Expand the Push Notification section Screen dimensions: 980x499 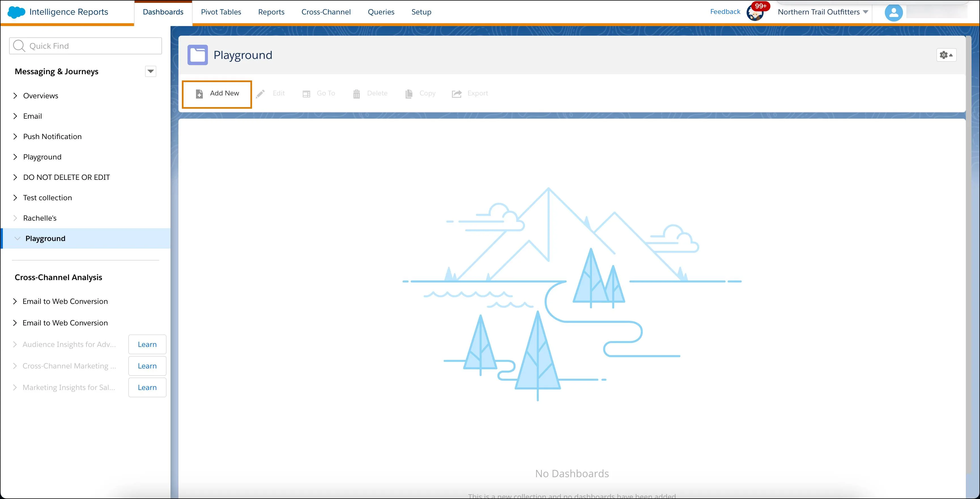(14, 136)
